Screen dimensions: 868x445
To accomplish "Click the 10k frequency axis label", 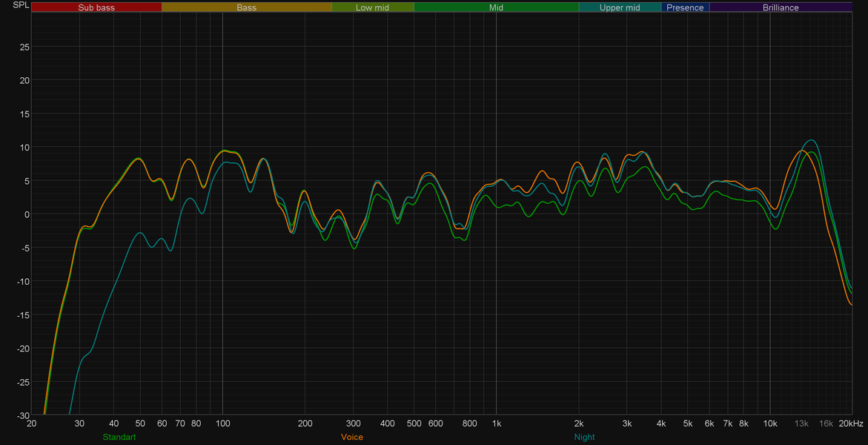I will pos(770,423).
